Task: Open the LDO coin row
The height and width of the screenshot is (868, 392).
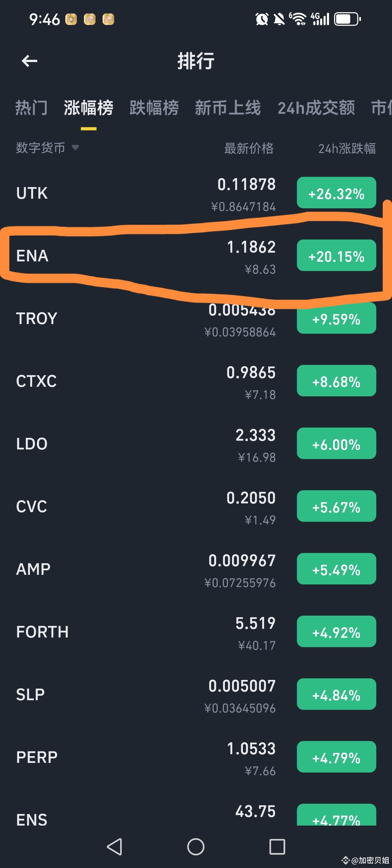Action: pos(196,443)
